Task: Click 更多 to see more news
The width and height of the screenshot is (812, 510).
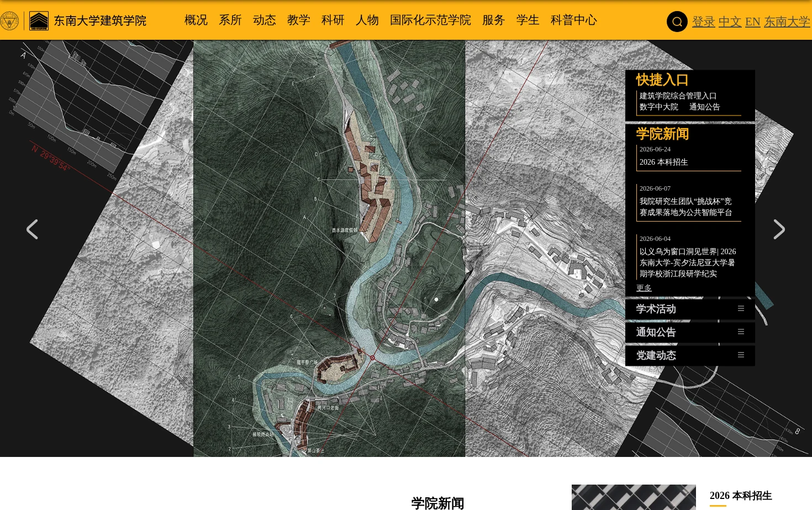Action: tap(644, 288)
